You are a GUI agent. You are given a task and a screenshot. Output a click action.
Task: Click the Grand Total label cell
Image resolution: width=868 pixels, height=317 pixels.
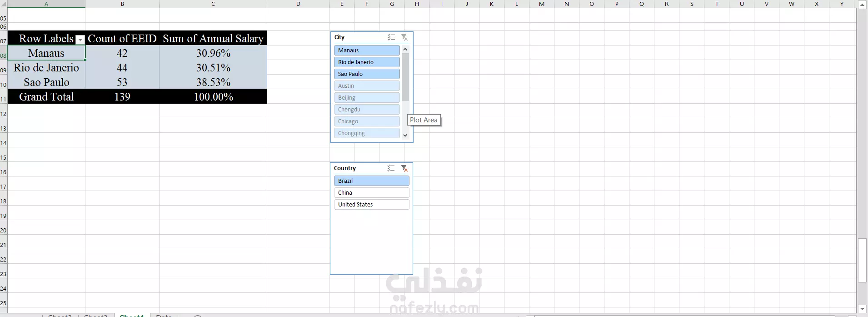[x=46, y=96]
